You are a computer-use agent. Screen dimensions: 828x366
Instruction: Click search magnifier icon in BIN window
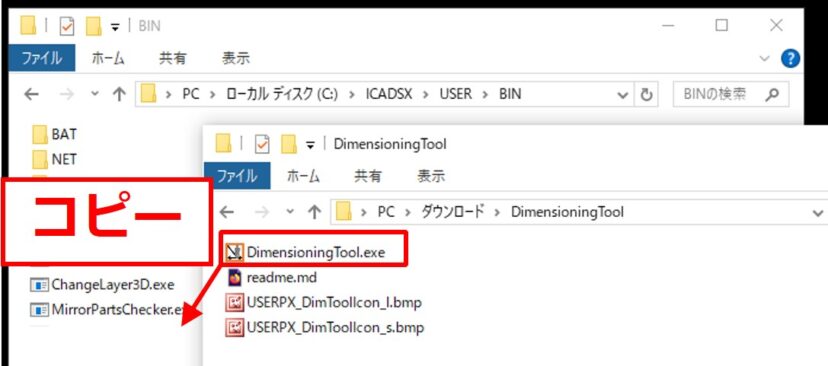click(772, 95)
